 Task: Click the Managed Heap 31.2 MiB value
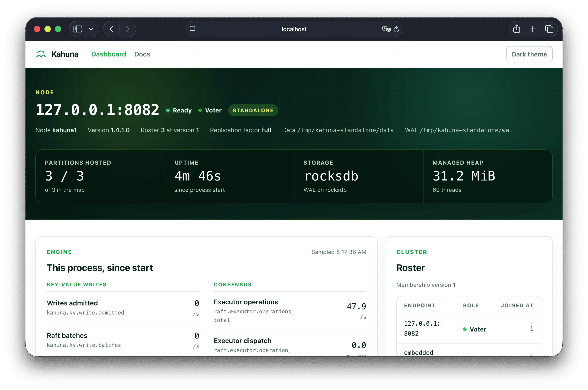pos(464,176)
